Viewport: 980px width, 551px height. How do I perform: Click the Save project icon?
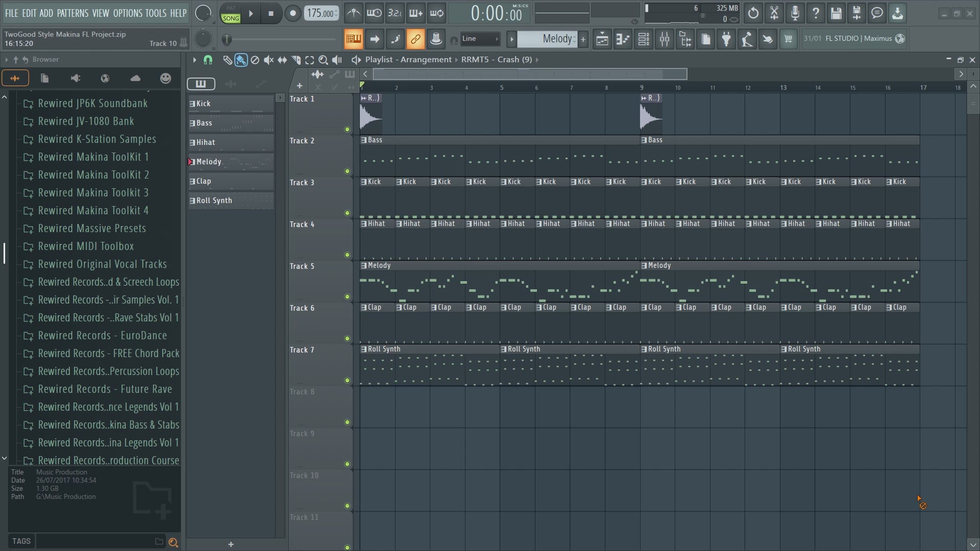(836, 13)
